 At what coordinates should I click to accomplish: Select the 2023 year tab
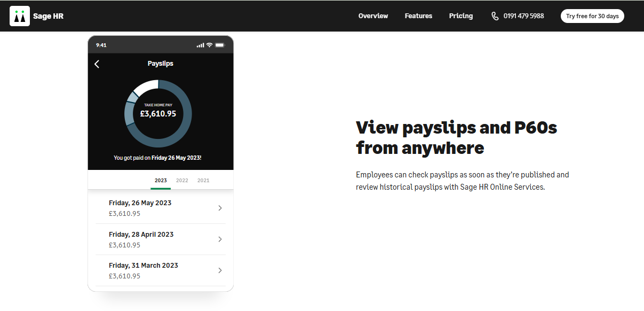[x=161, y=181]
